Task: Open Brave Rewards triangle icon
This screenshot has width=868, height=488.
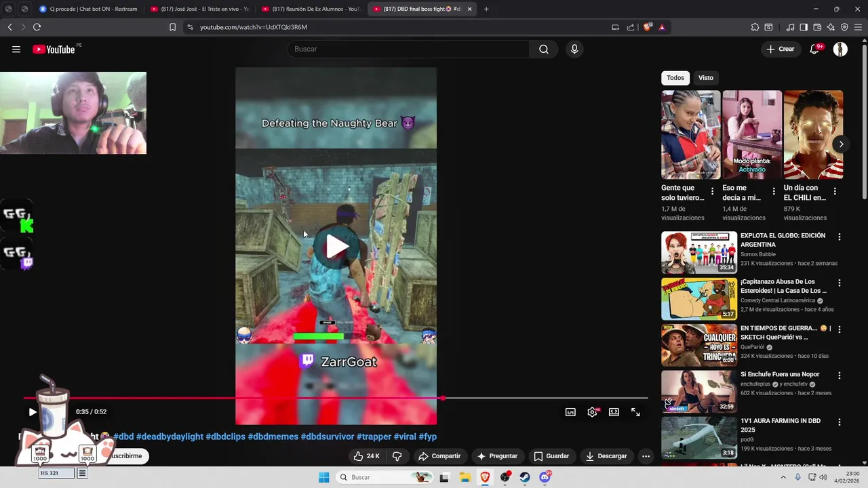Action: coord(662,27)
